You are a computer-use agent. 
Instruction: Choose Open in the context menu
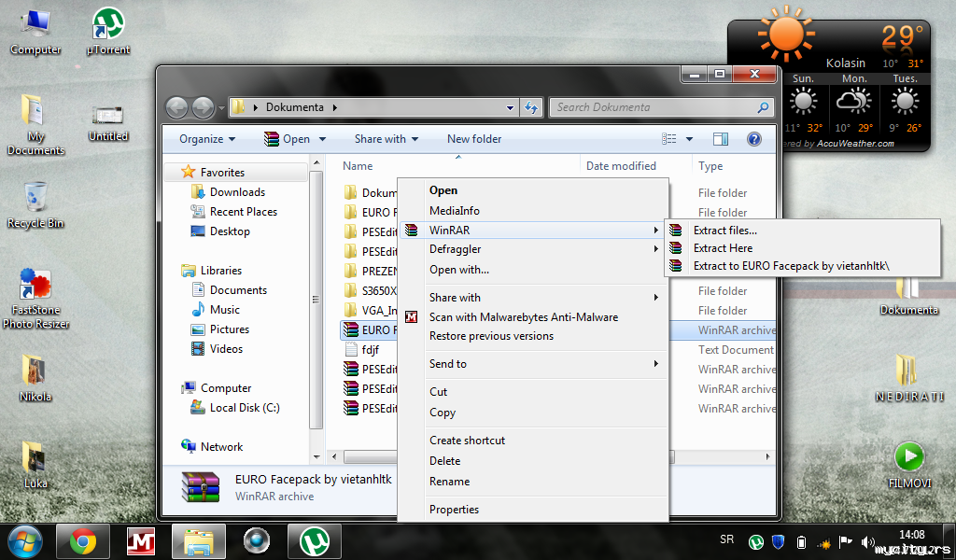click(x=534, y=190)
